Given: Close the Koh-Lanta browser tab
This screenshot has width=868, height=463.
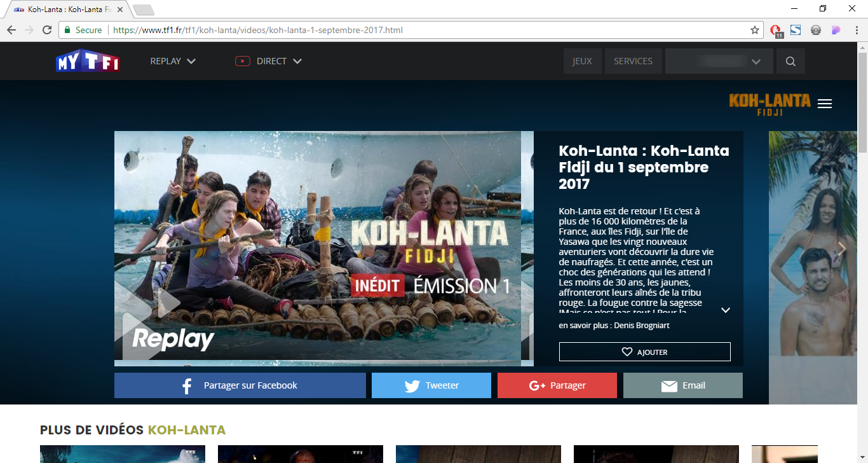Looking at the screenshot, I should coord(120,10).
